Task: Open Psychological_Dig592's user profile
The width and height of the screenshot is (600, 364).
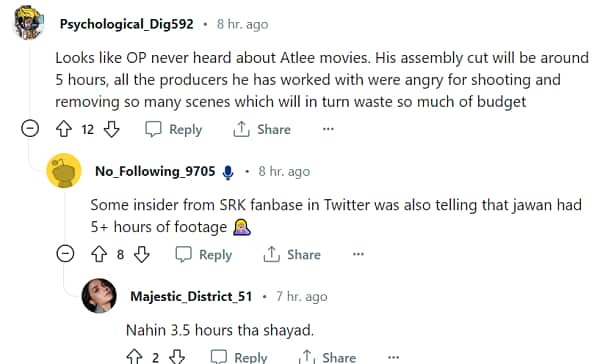Action: (127, 24)
